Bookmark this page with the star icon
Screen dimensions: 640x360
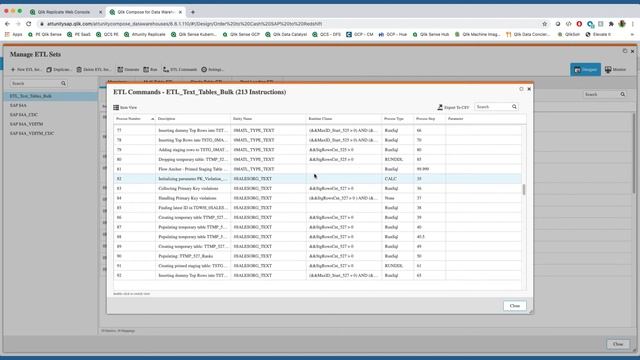tap(544, 24)
